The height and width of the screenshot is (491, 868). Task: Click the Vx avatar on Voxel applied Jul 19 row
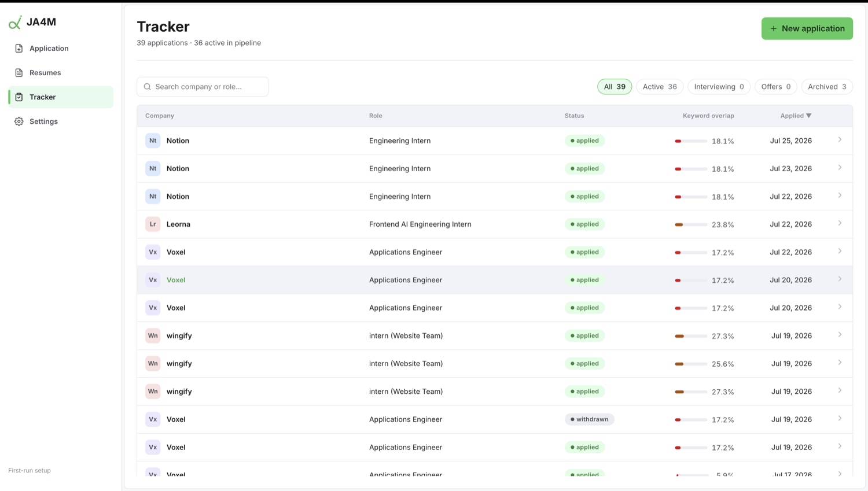[x=153, y=447]
